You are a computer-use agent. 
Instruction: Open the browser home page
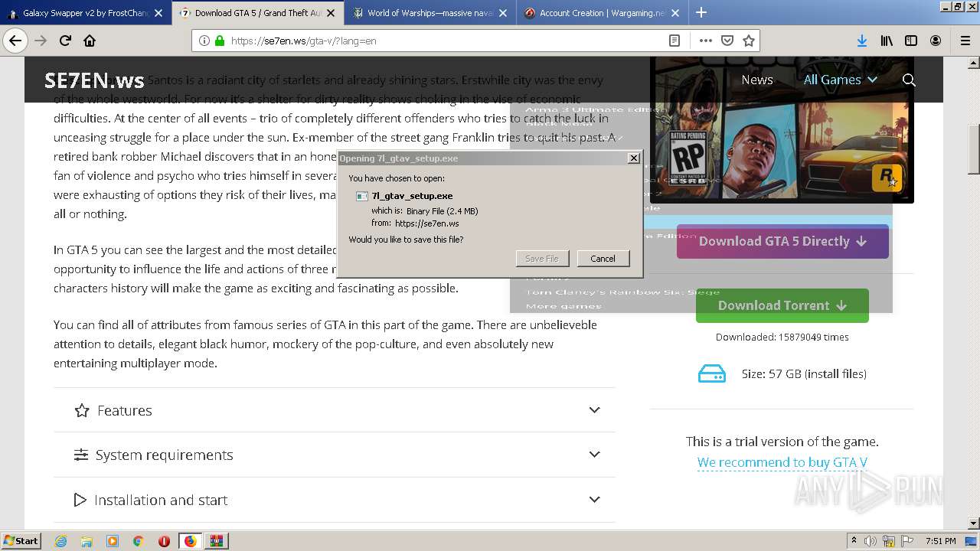[x=90, y=41]
